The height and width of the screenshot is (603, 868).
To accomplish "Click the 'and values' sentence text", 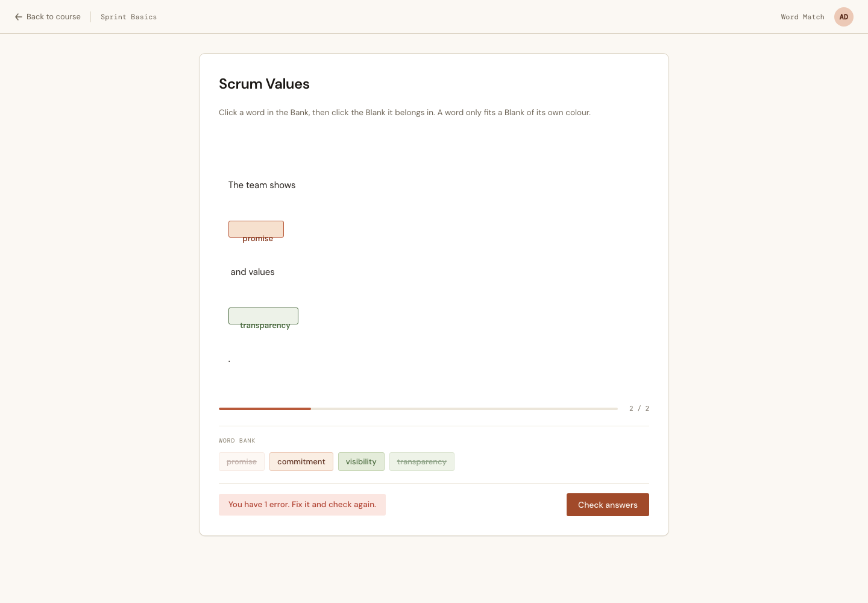I will click(x=253, y=272).
